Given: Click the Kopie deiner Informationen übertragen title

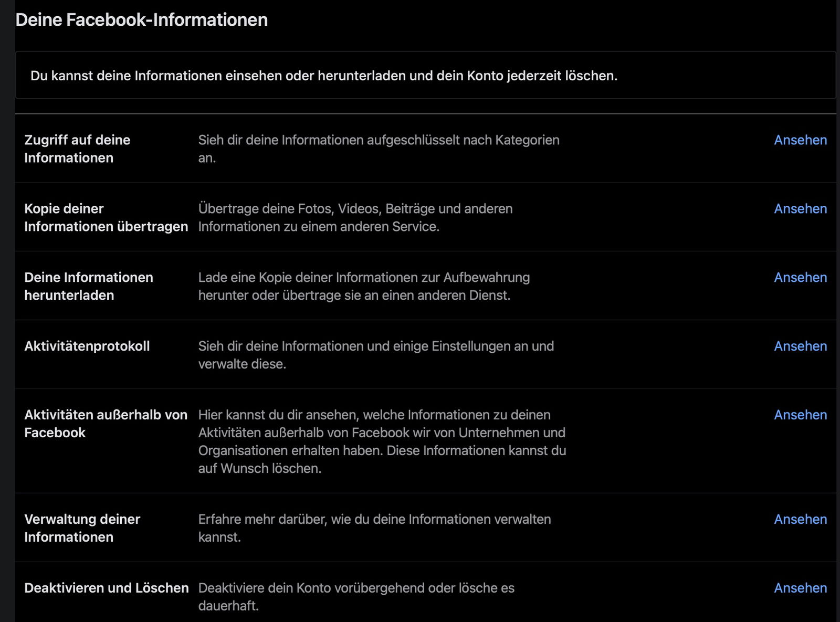Looking at the screenshot, I should click(106, 218).
